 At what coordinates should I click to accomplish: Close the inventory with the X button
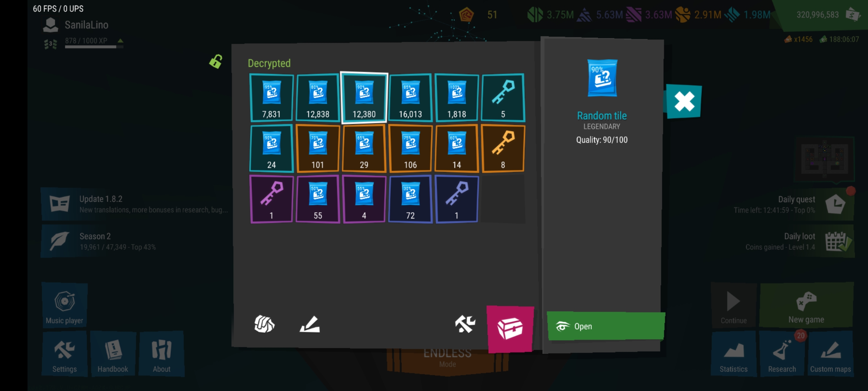pyautogui.click(x=684, y=101)
